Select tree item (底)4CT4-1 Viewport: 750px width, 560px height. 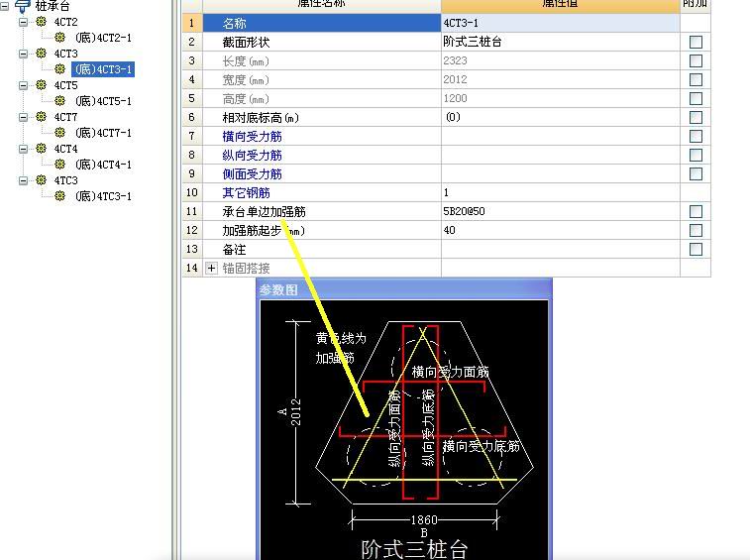[x=103, y=165]
